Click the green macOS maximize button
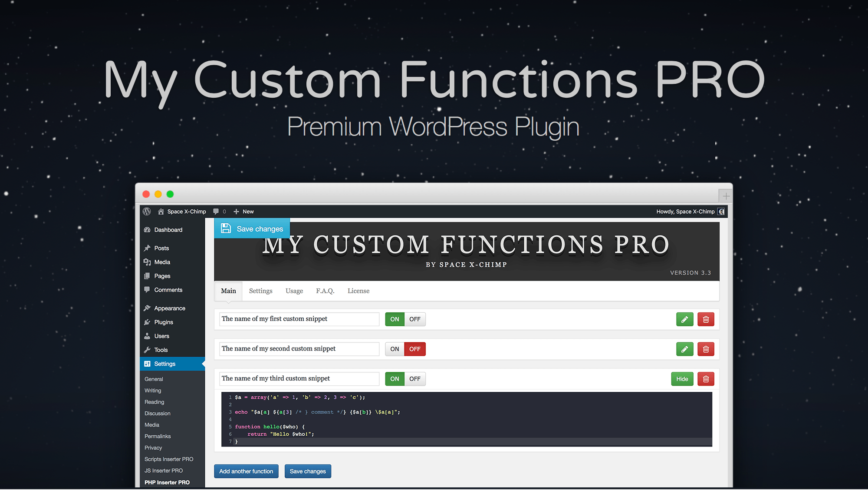Image resolution: width=868 pixels, height=490 pixels. click(x=170, y=194)
